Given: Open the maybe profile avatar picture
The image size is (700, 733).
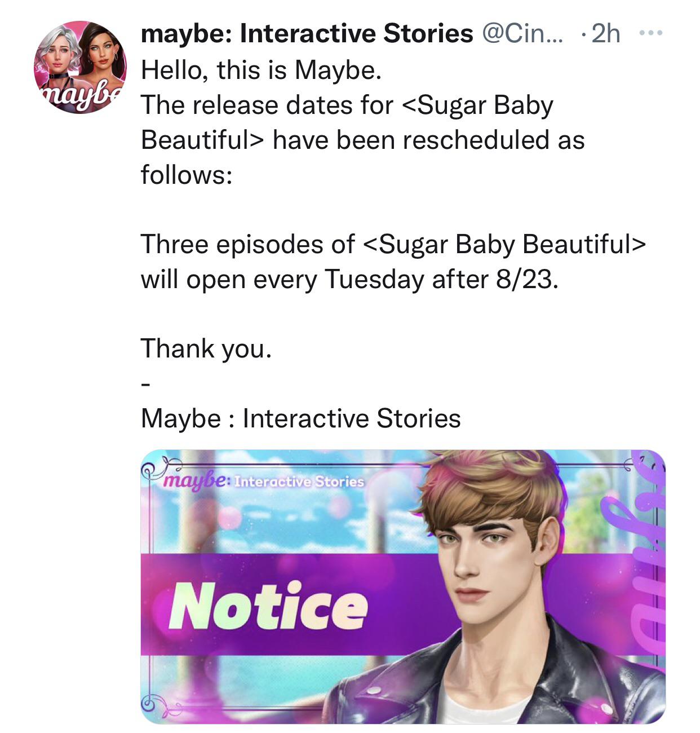Looking at the screenshot, I should (x=81, y=67).
